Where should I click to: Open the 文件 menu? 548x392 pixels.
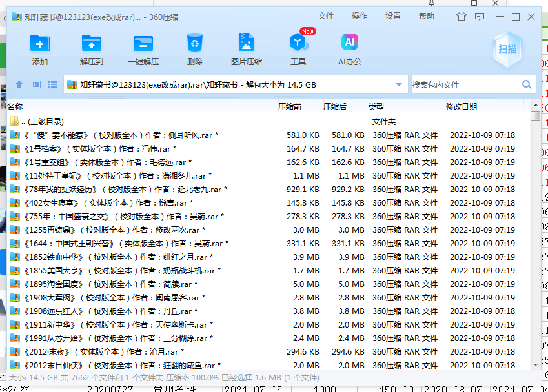(x=326, y=16)
